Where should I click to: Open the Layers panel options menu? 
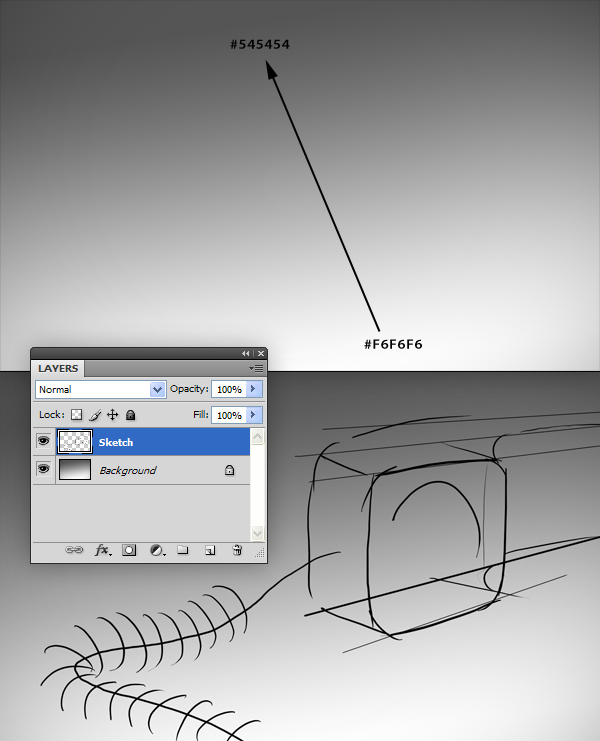[257, 368]
